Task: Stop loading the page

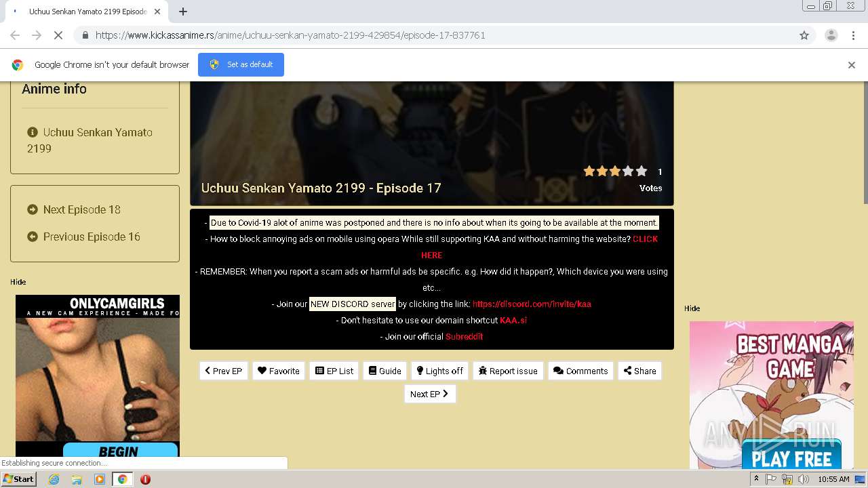Action: (58, 35)
